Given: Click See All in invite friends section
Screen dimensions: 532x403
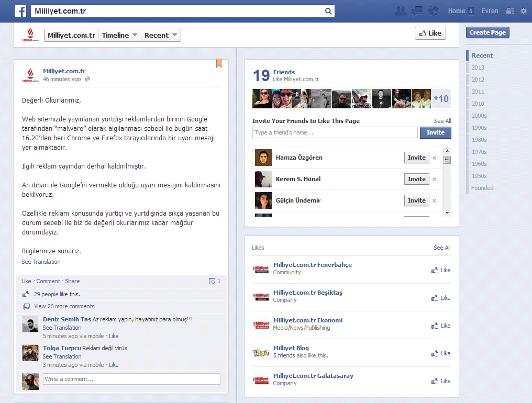Looking at the screenshot, I should [x=442, y=121].
